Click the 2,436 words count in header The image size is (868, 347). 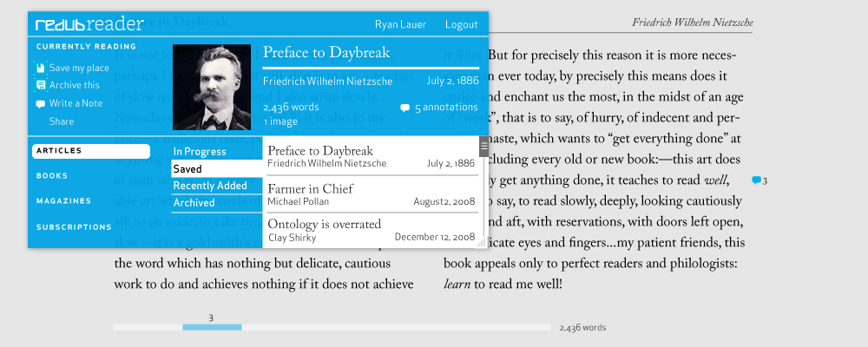point(291,108)
